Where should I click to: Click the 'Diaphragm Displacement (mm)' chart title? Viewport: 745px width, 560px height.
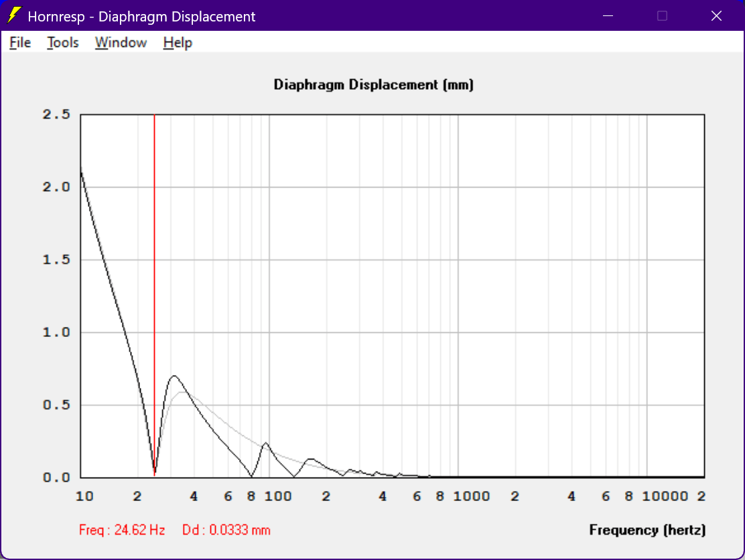coord(373,85)
